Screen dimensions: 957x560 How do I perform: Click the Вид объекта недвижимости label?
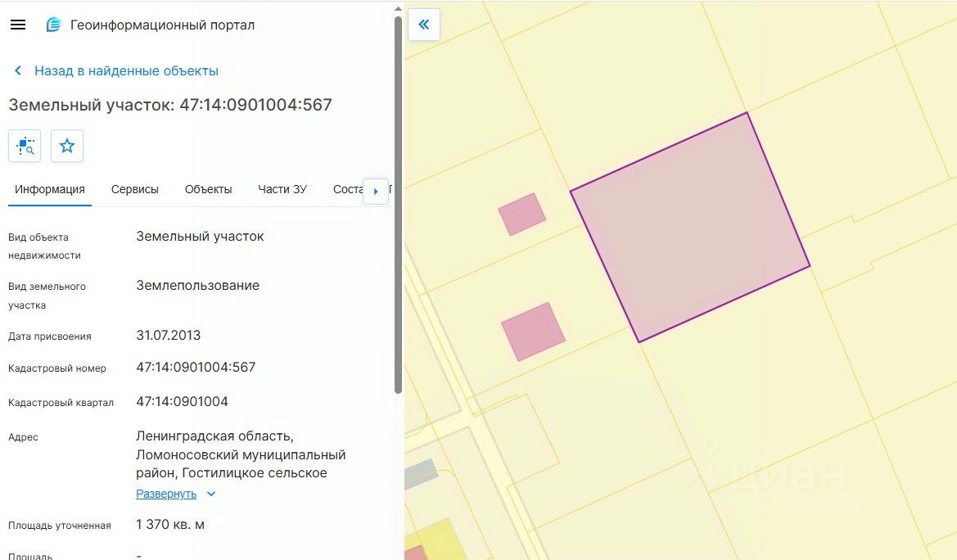(x=44, y=246)
